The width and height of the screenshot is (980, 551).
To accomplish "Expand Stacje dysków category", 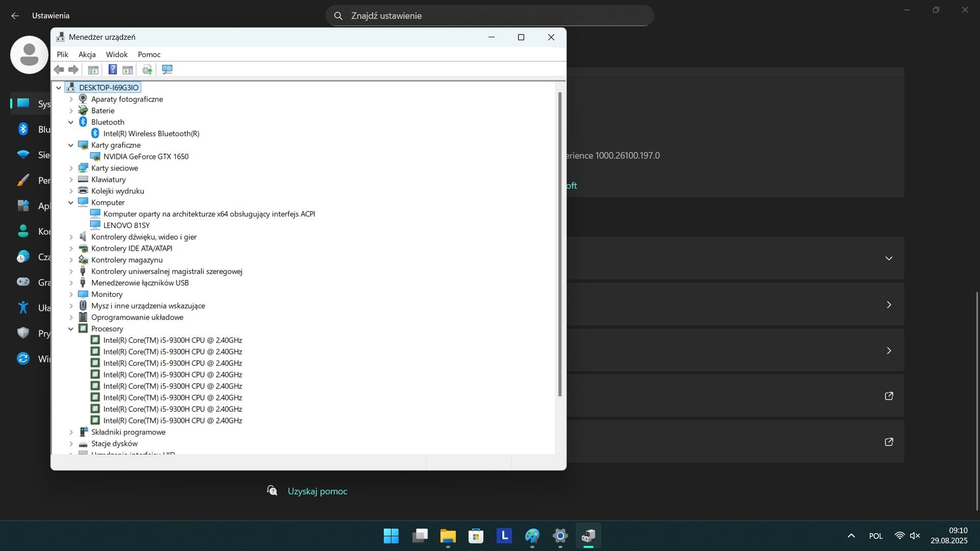I will pos(71,443).
